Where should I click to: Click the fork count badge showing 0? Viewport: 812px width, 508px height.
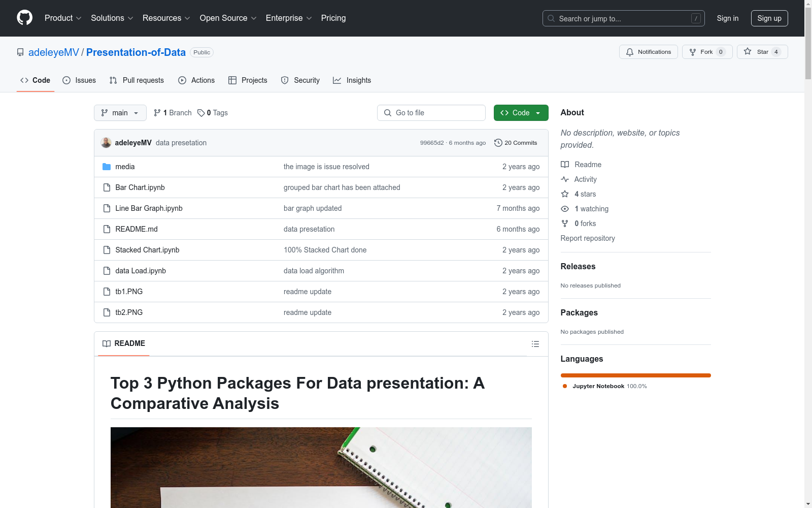[721, 52]
